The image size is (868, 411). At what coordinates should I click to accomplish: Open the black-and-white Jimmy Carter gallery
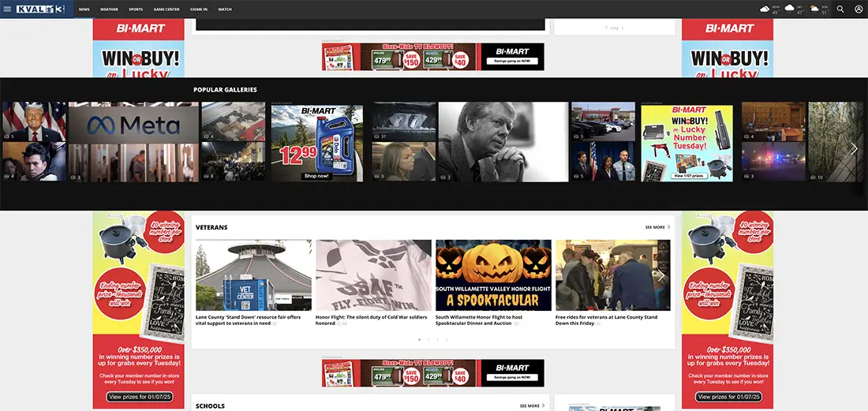click(x=503, y=142)
